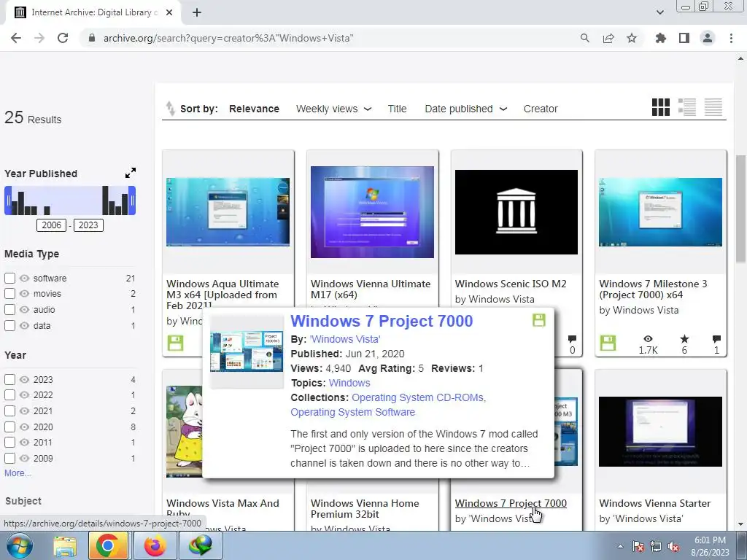Toggle the eye icon next to software
747x560 pixels.
point(24,278)
